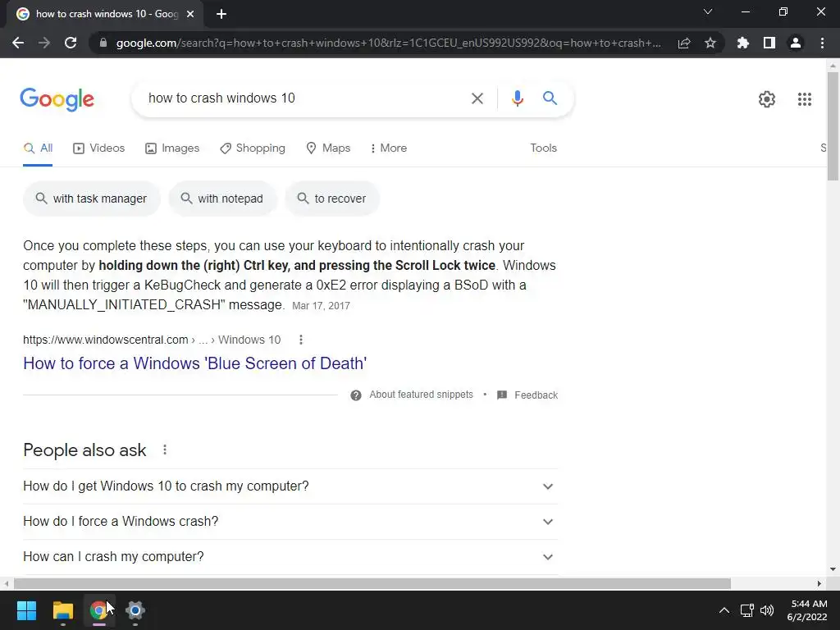Bookmark this page with the star
Screen dimensions: 840x630
tap(710, 43)
